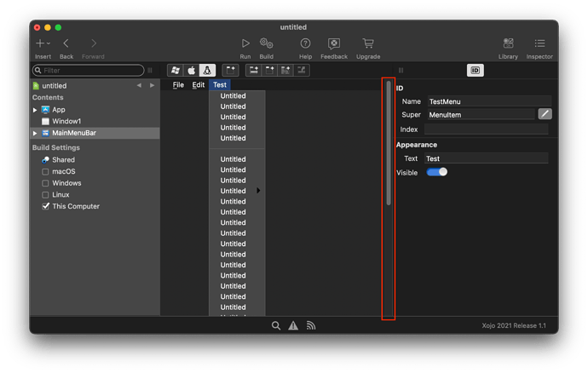The image size is (588, 373).
Task: Switch menu preview to macOS apple icon
Action: point(191,70)
